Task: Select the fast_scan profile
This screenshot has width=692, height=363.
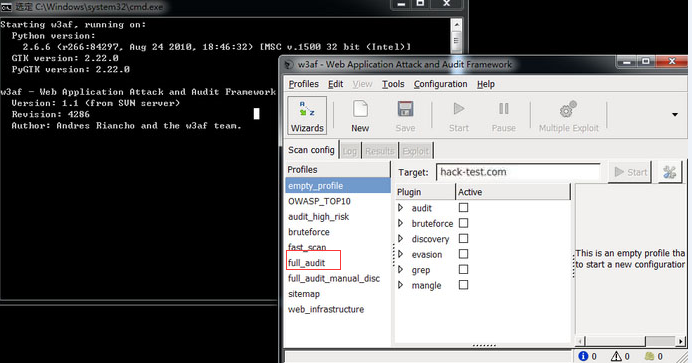Action: tap(338, 247)
